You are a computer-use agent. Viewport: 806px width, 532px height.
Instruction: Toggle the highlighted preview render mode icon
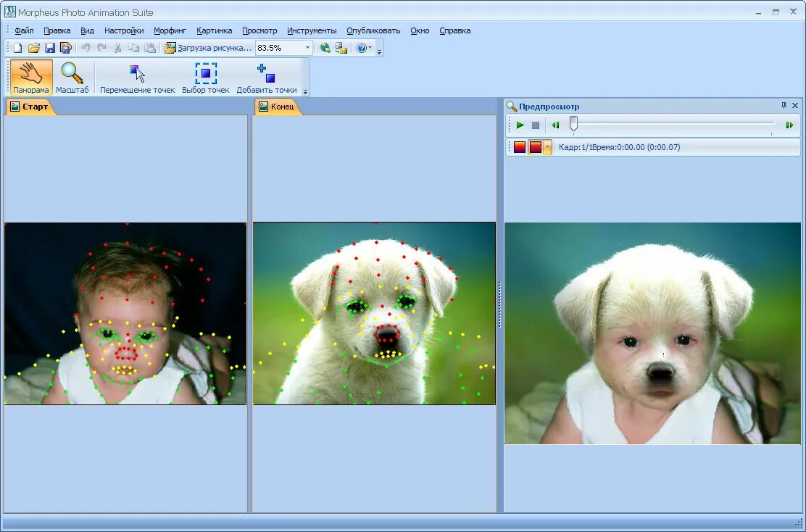536,147
